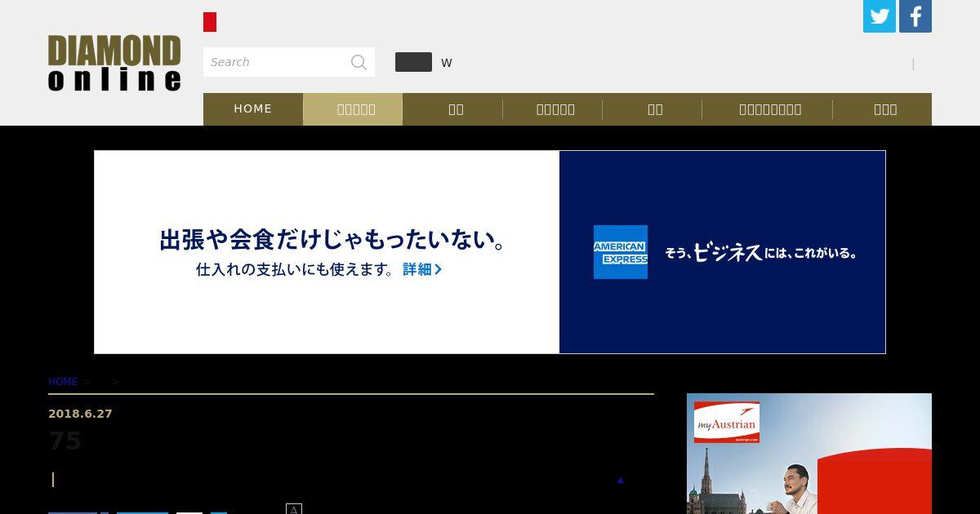Open the Facebook page icon
Screen dimensions: 980x514
915,16
